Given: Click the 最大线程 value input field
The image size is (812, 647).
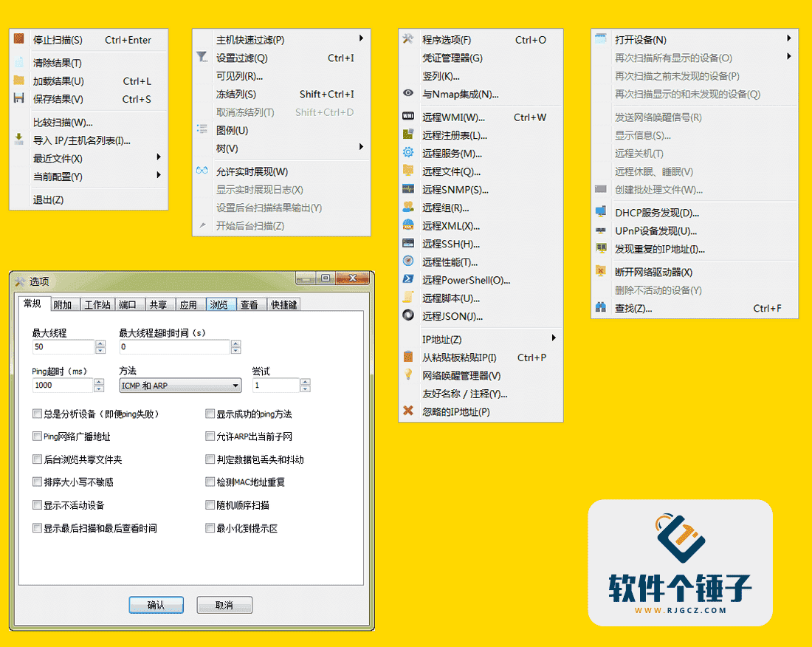Looking at the screenshot, I should tap(63, 347).
